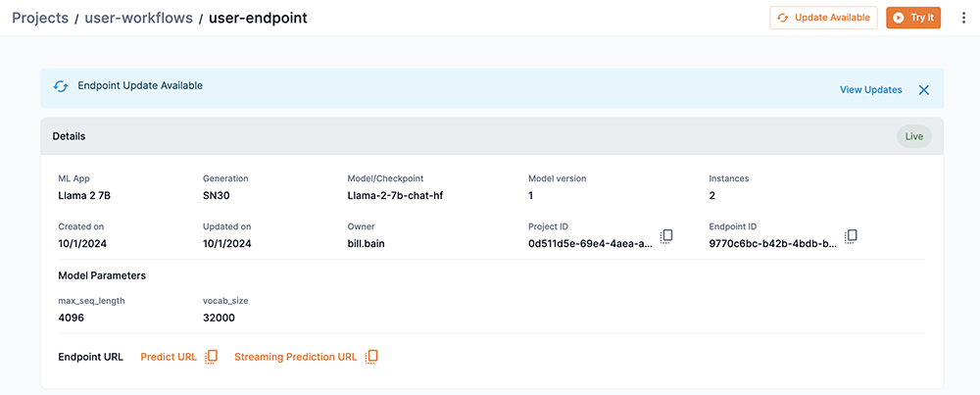Dismiss the Endpoint Update Available banner

[x=923, y=89]
